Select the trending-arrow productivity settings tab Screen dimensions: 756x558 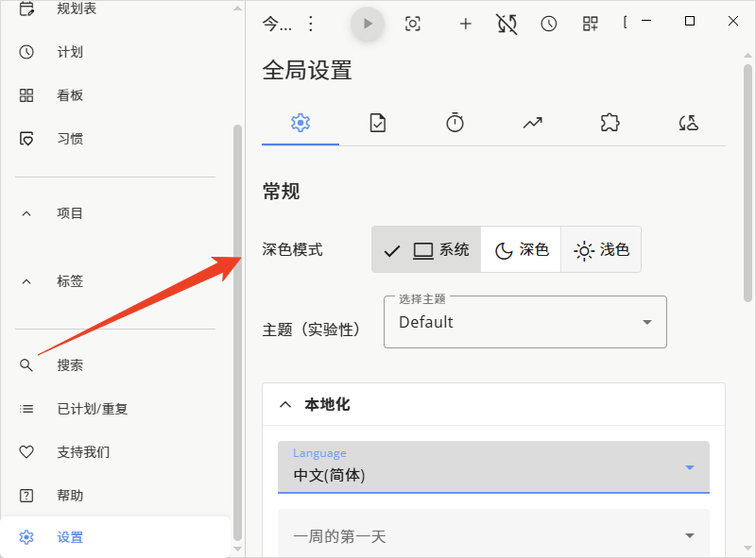pos(532,123)
